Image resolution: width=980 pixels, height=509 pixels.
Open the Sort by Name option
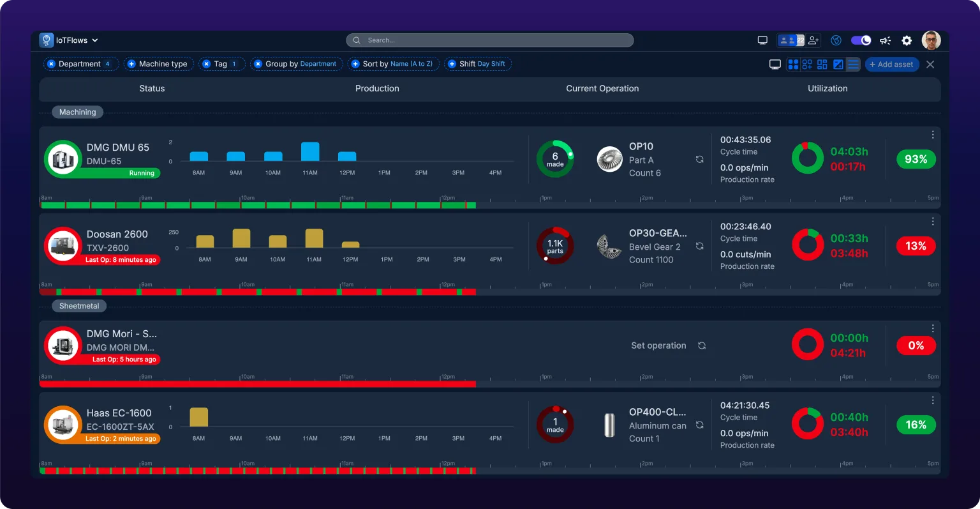pos(393,64)
